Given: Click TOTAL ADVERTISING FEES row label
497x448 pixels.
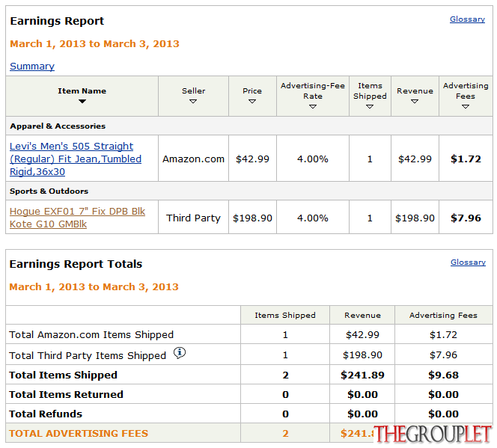Looking at the screenshot, I should [79, 434].
